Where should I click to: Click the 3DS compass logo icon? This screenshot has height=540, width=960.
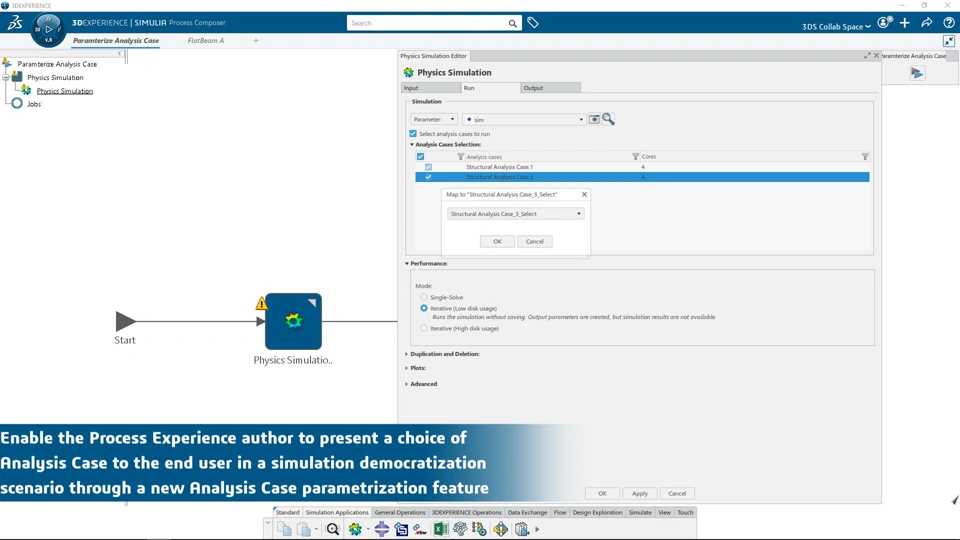(48, 28)
